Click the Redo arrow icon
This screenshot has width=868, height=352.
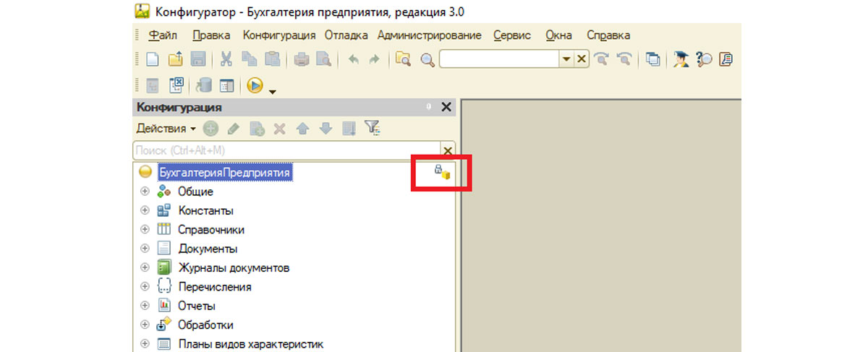[374, 59]
